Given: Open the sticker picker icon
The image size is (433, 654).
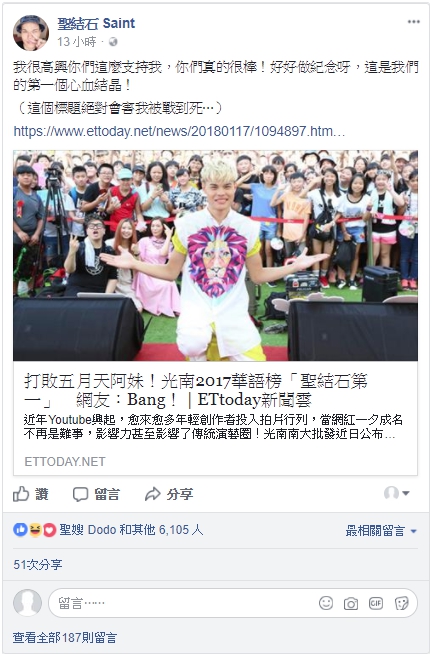Looking at the screenshot, I should (401, 603).
